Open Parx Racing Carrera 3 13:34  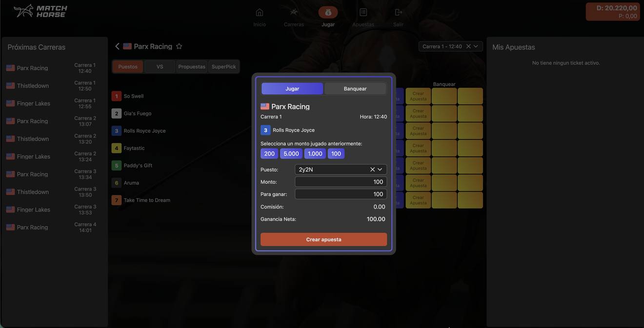[54, 174]
